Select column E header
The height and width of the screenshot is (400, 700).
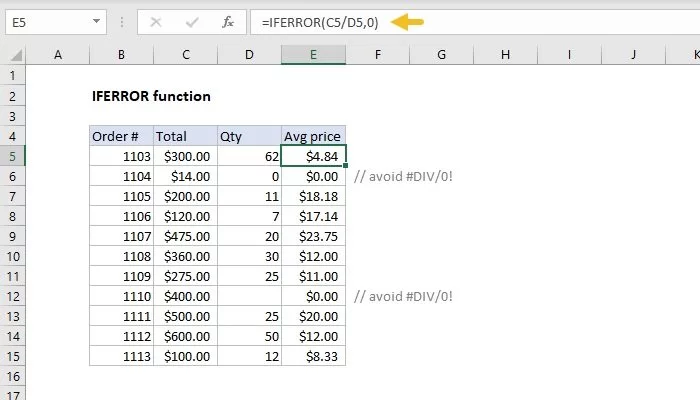(313, 55)
